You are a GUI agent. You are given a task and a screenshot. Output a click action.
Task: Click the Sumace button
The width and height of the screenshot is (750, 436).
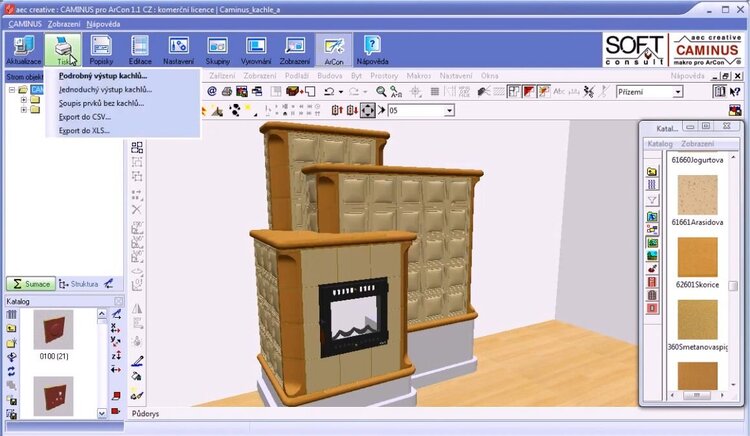(31, 284)
